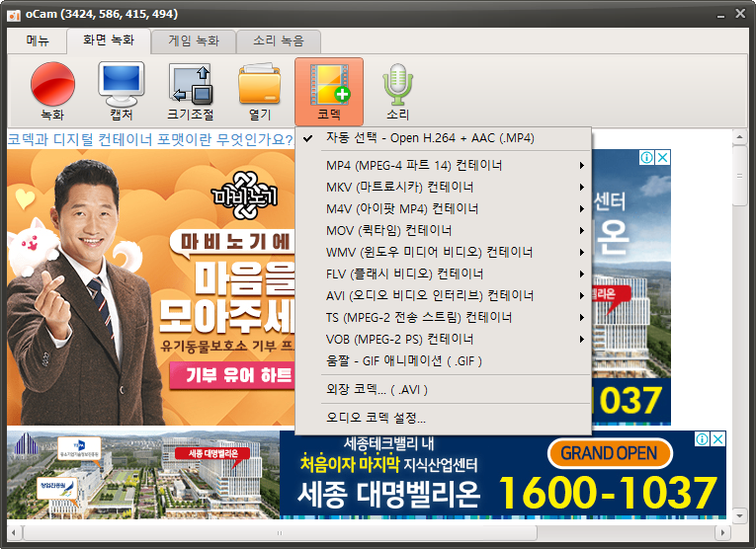
Task: Click the horizontal scrollbar right arrow
Action: click(722, 532)
